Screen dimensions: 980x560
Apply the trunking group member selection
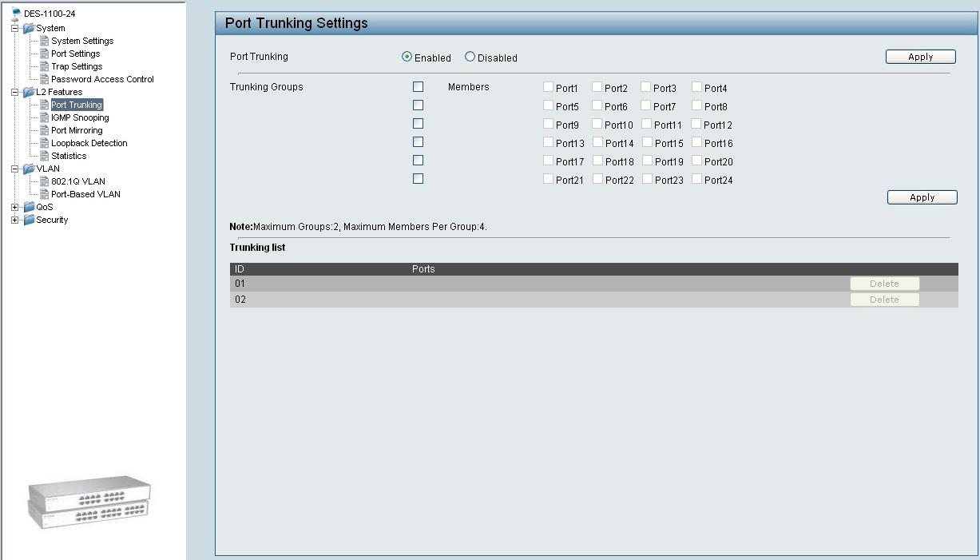(922, 197)
